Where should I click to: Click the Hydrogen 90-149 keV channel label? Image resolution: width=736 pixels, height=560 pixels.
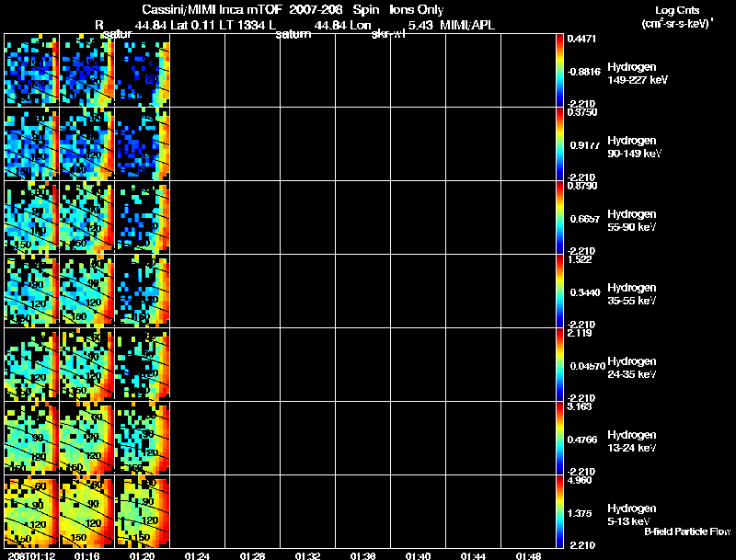[632, 147]
